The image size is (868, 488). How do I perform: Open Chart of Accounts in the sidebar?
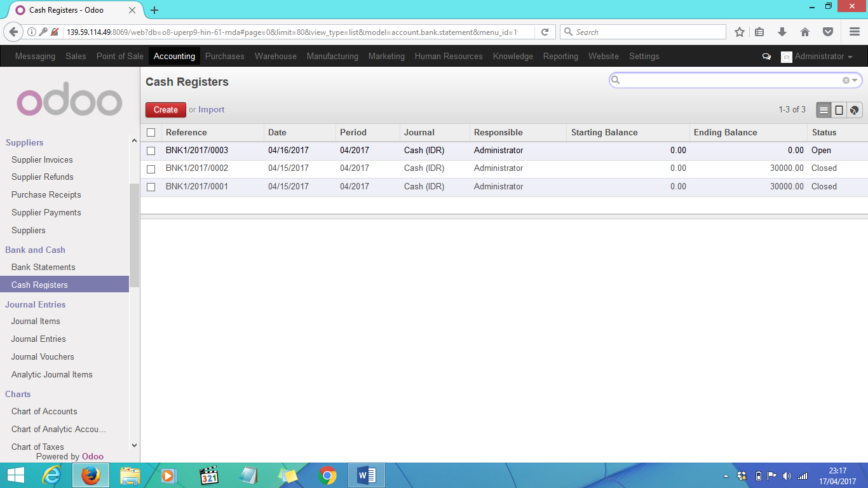pos(44,412)
